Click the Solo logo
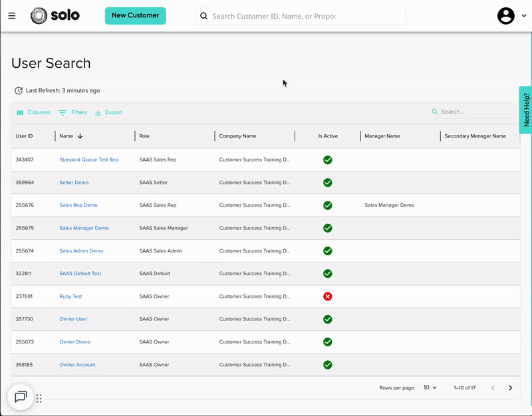 [x=55, y=15]
